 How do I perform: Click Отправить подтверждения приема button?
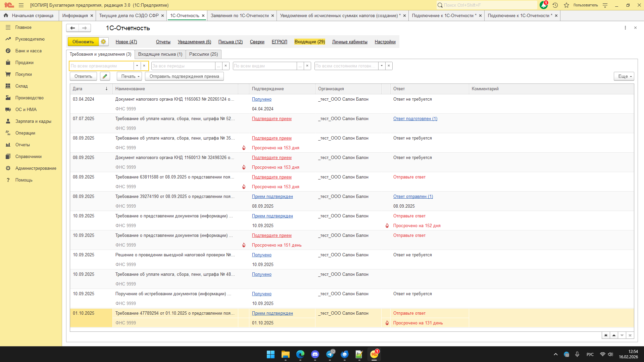pos(184,76)
